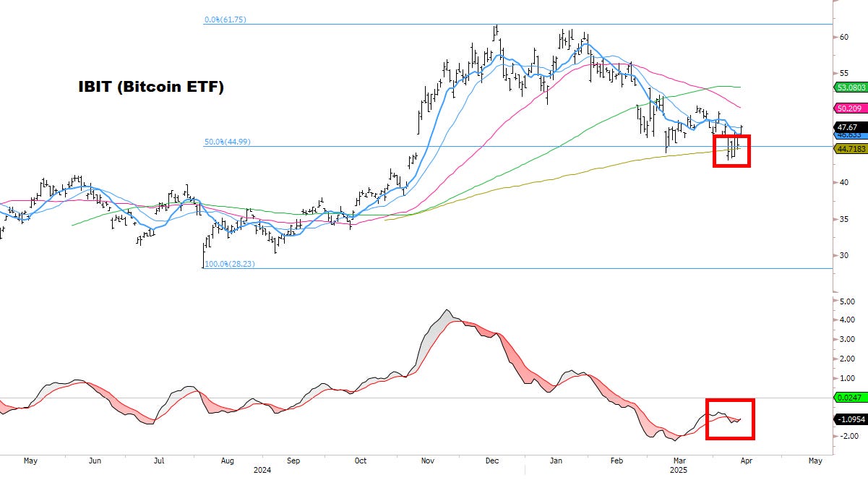Select the 50.0%(44.99) Fibonacci label
Screen dimensions: 868x488
click(228, 142)
